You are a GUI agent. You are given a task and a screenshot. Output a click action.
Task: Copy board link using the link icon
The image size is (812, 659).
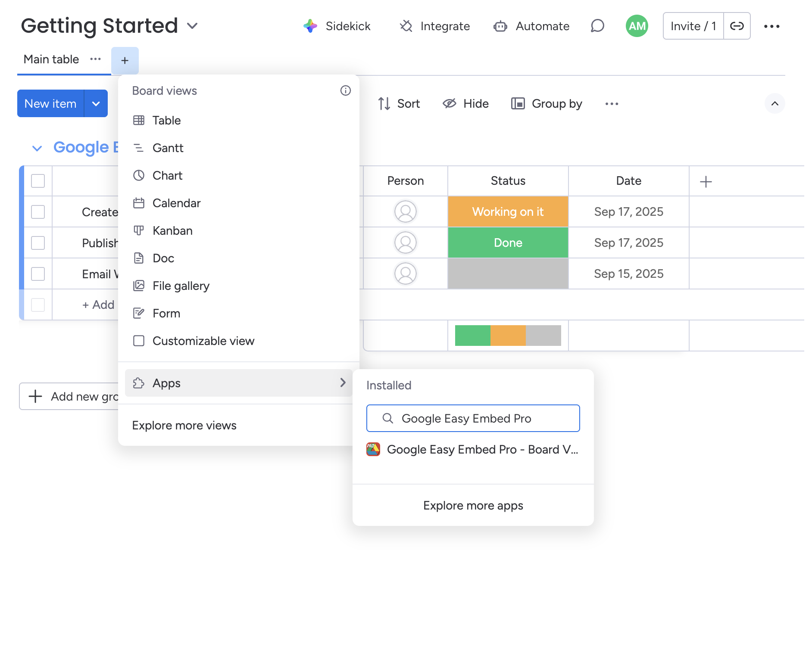[737, 26]
